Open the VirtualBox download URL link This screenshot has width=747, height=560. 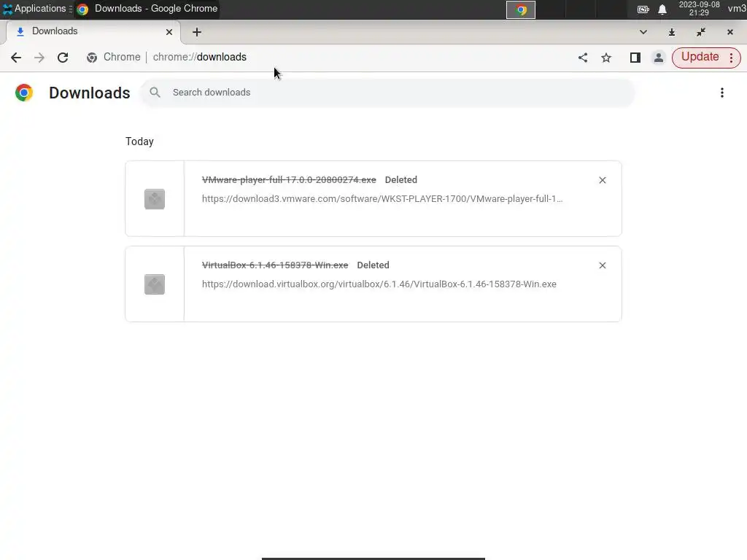(x=379, y=284)
